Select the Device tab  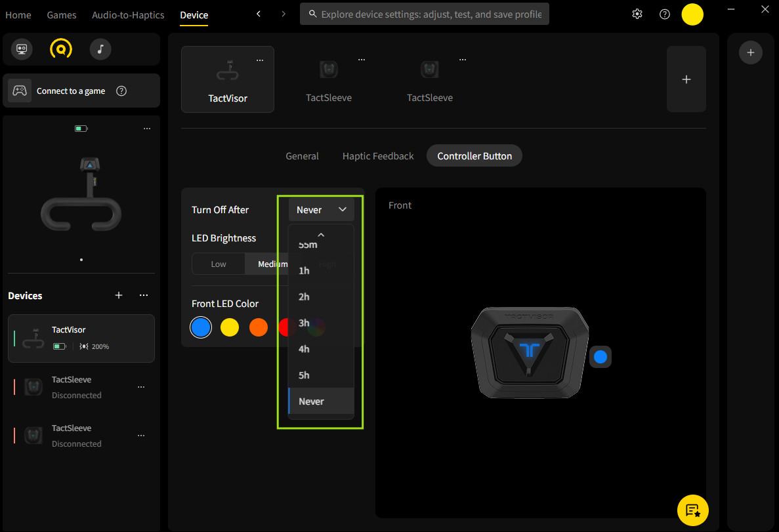click(194, 15)
